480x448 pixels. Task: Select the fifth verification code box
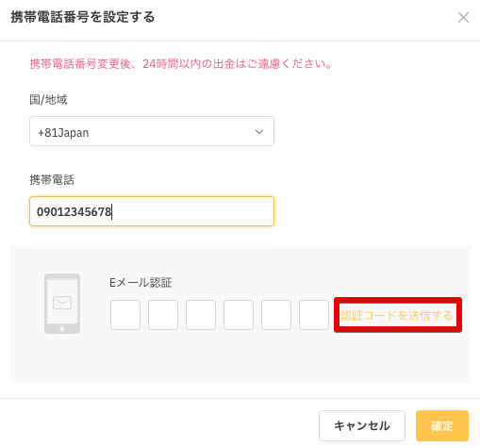(276, 315)
